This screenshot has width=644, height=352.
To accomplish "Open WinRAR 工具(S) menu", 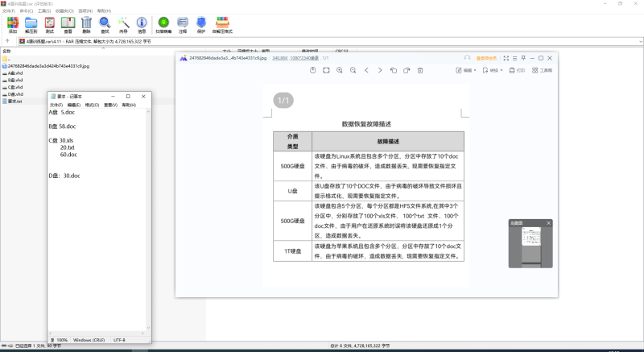I will 44,11.
